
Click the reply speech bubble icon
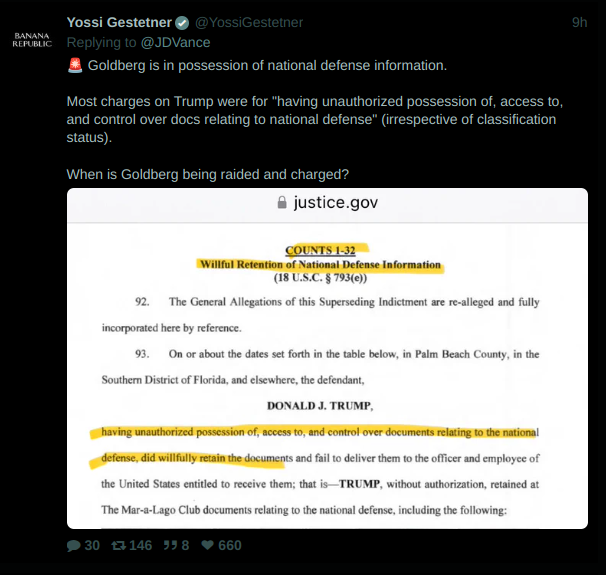click(x=73, y=545)
